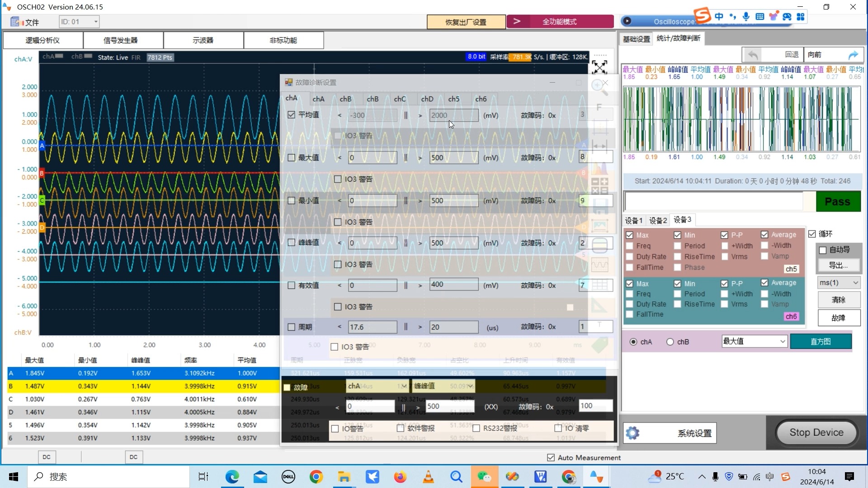Expand the ID: 01 dropdown
Image resolution: width=868 pixels, height=488 pixels.
point(95,22)
